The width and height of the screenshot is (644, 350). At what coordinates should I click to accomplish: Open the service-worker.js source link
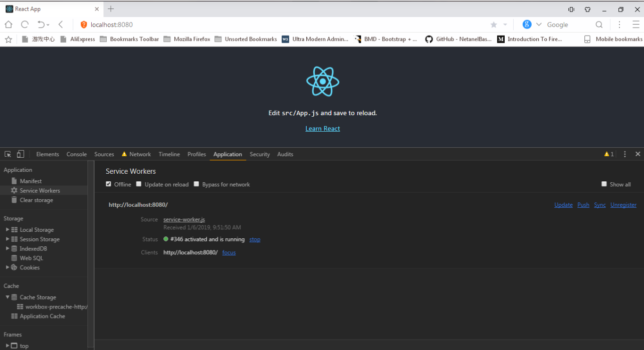(x=184, y=219)
